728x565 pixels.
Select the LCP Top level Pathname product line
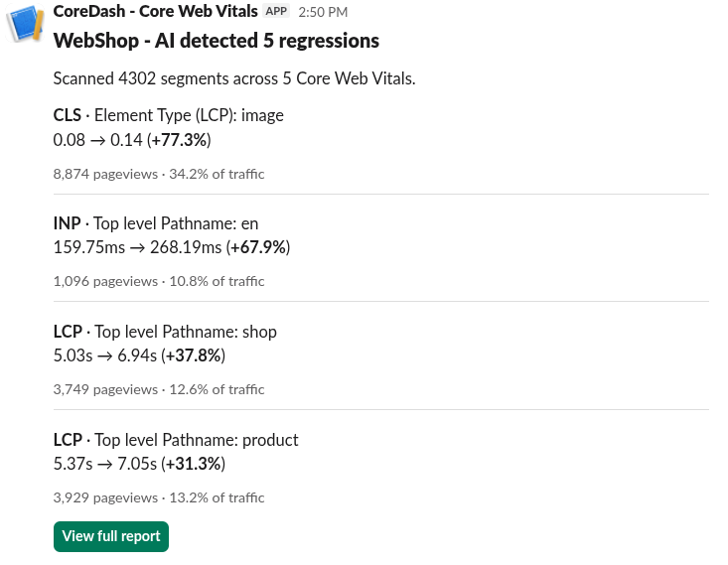click(176, 440)
